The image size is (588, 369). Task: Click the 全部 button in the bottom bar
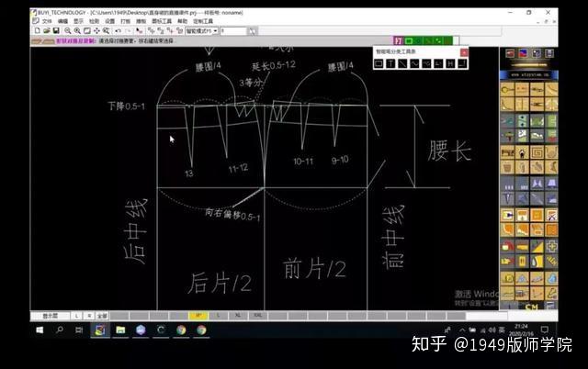[102, 316]
